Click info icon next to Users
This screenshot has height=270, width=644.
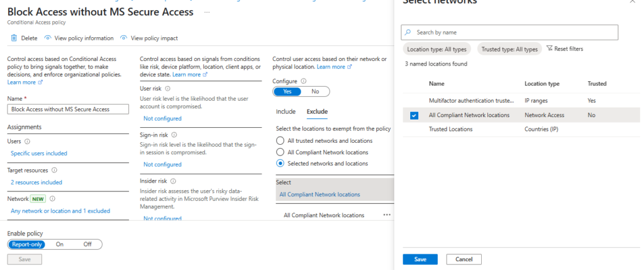coord(28,142)
